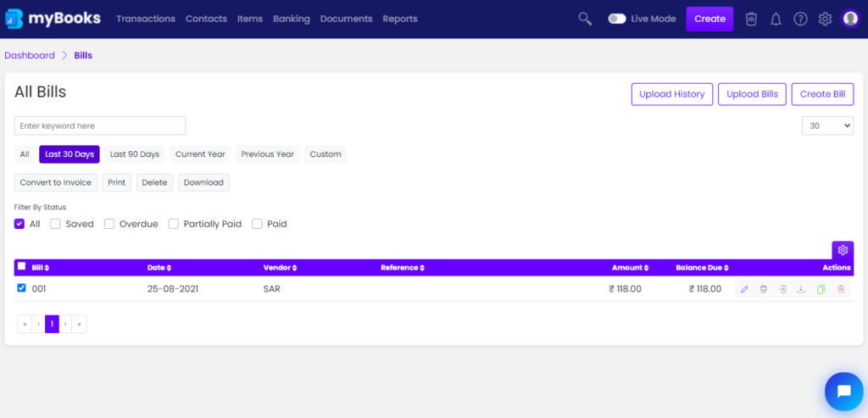This screenshot has height=418, width=868.
Task: Sort by Reference column arrows
Action: [422, 268]
